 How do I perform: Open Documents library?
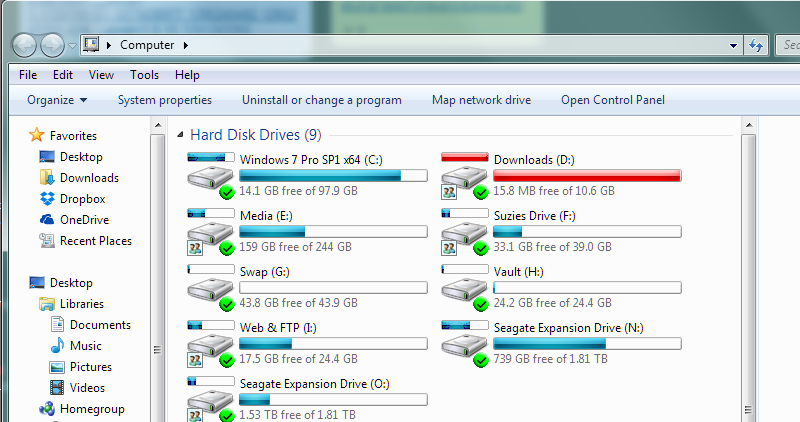click(x=100, y=325)
